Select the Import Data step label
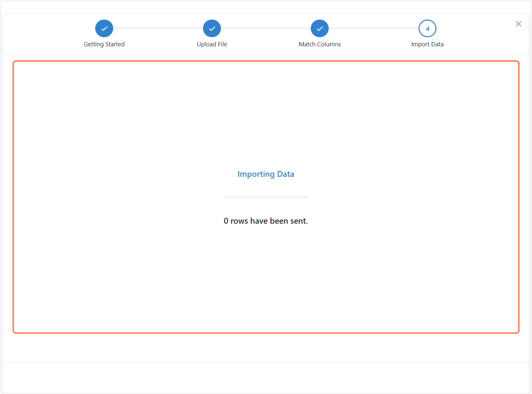The height and width of the screenshot is (394, 532). (427, 44)
